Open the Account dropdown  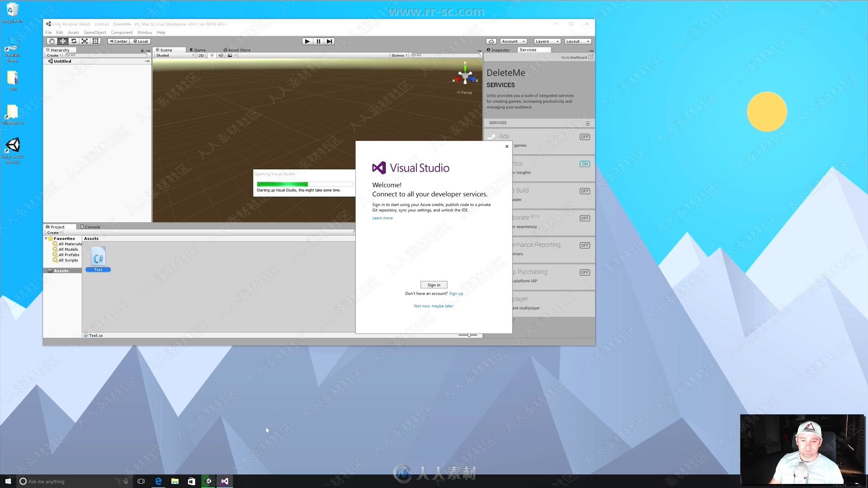[x=513, y=41]
